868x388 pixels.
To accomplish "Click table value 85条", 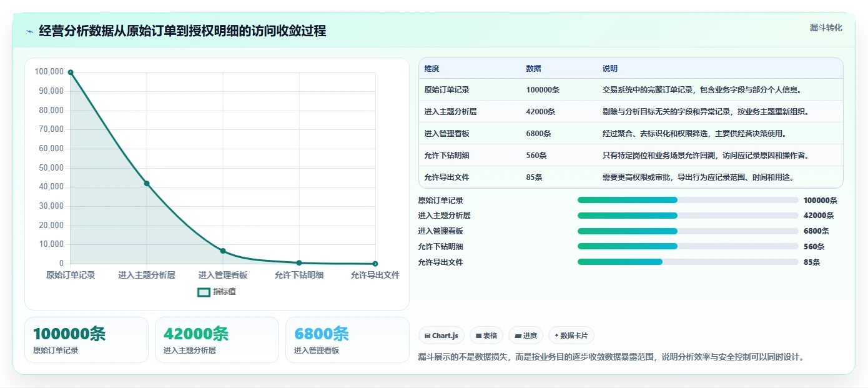I will pyautogui.click(x=534, y=177).
